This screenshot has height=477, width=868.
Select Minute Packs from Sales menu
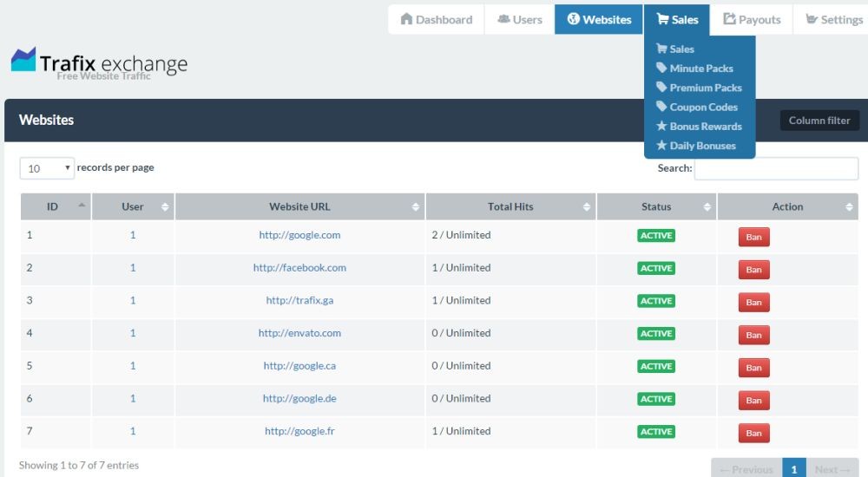pyautogui.click(x=700, y=69)
